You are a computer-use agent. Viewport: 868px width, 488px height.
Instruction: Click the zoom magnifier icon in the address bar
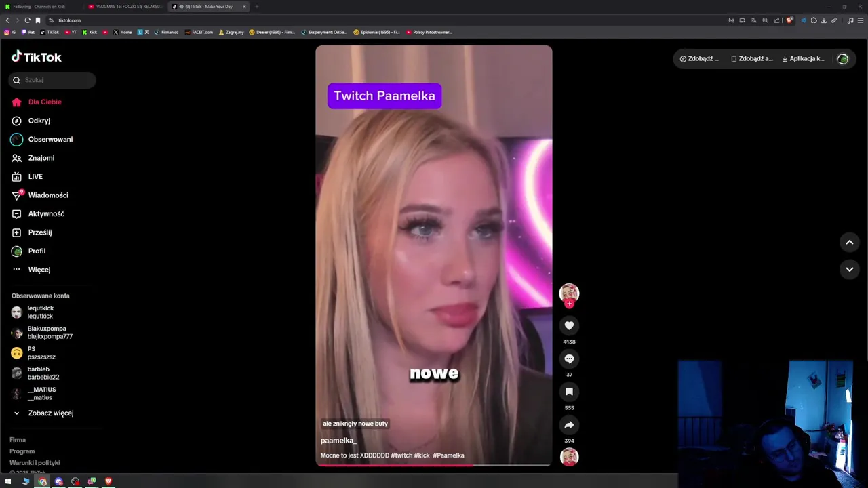765,20
